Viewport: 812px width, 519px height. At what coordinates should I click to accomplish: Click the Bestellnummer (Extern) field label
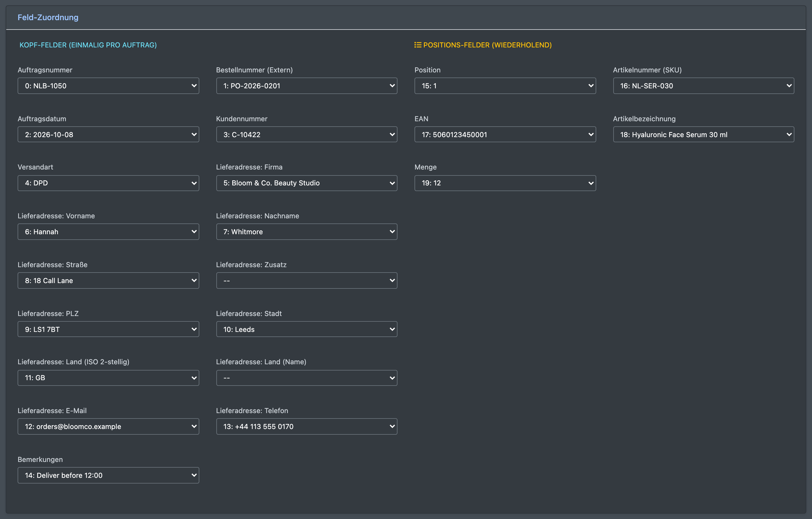point(254,70)
